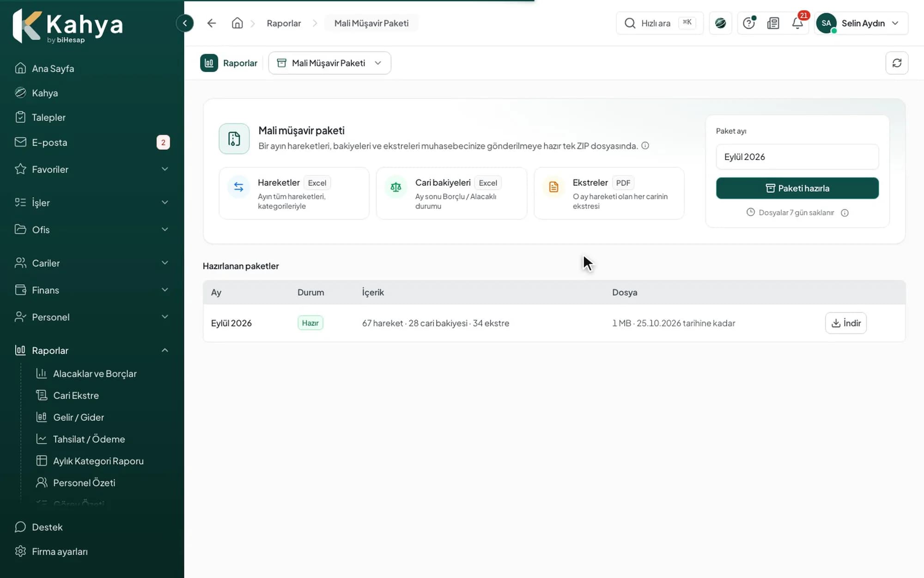
Task: Download Eylül 2026 package with İndir
Action: (x=846, y=323)
